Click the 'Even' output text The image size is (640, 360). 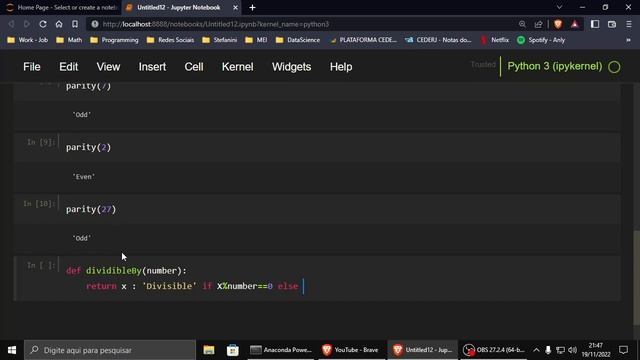point(84,177)
